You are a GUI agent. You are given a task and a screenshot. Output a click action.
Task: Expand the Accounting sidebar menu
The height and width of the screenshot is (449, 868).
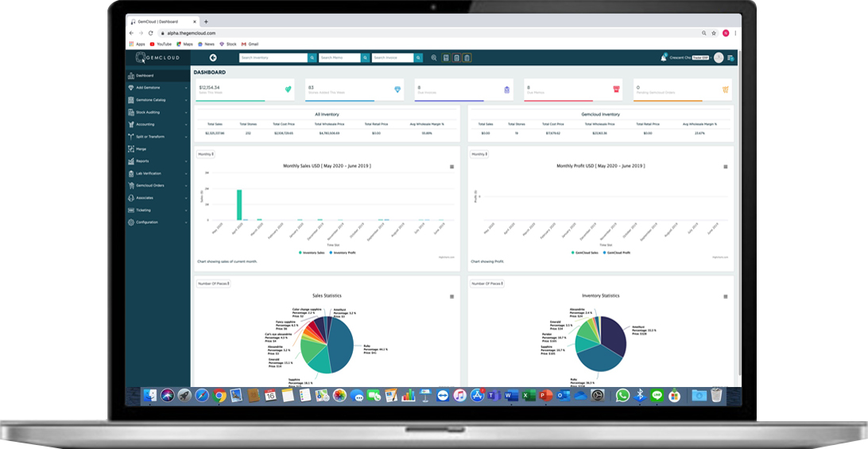[157, 124]
